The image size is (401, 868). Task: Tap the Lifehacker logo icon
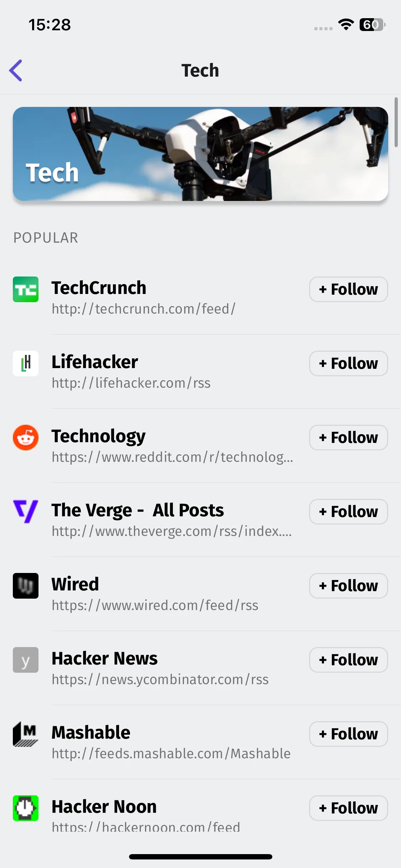(x=26, y=363)
